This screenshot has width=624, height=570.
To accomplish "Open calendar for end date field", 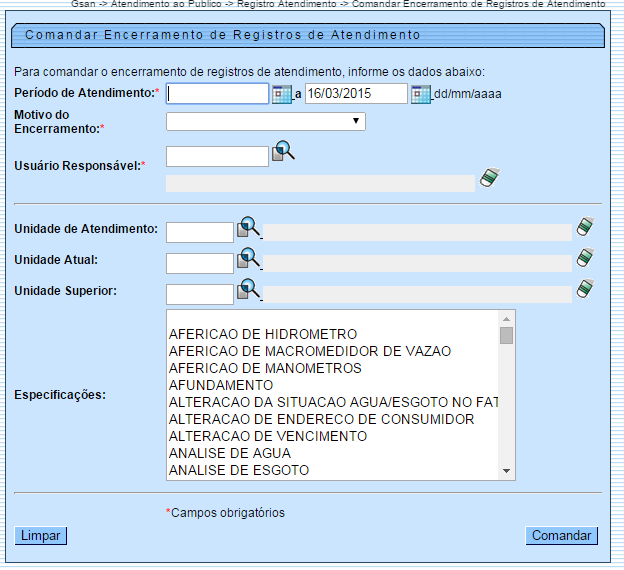I will click(420, 95).
